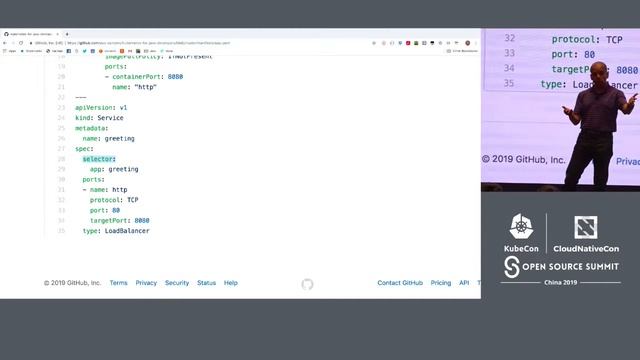Screen dimensions: 640x360
Task: Open the Apps bookmarks shortcut
Action: pyautogui.click(x=10, y=51)
